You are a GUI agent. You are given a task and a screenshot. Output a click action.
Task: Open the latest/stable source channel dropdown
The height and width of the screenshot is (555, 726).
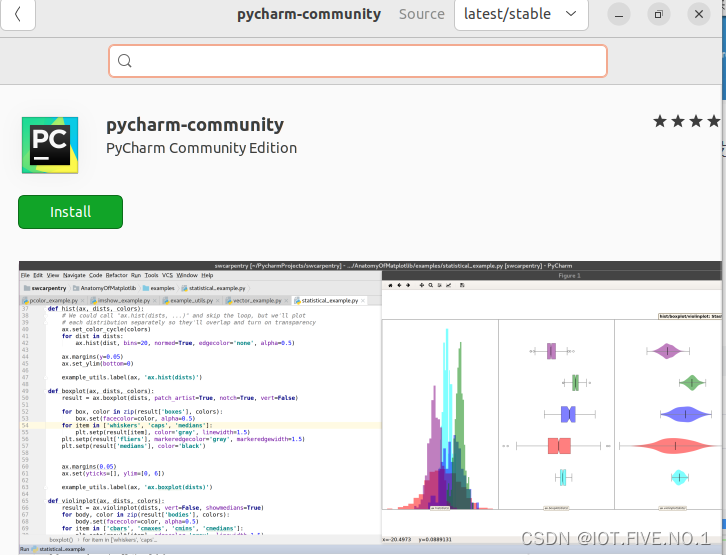point(521,14)
